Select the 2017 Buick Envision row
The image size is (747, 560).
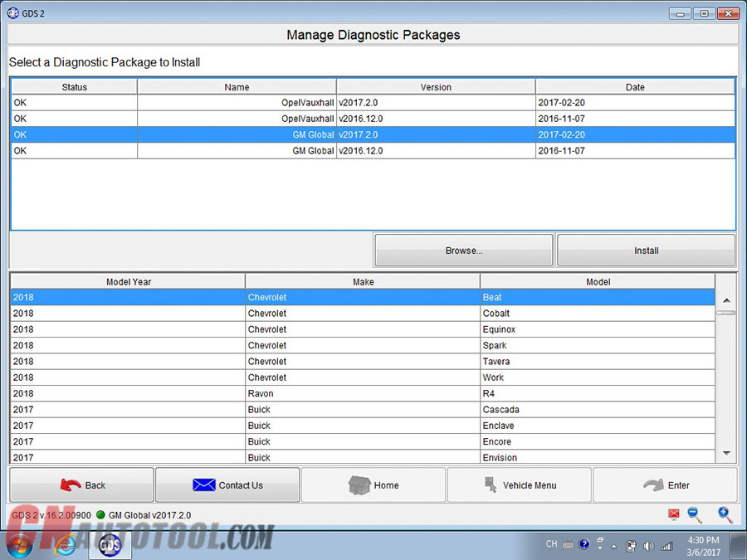[x=363, y=457]
